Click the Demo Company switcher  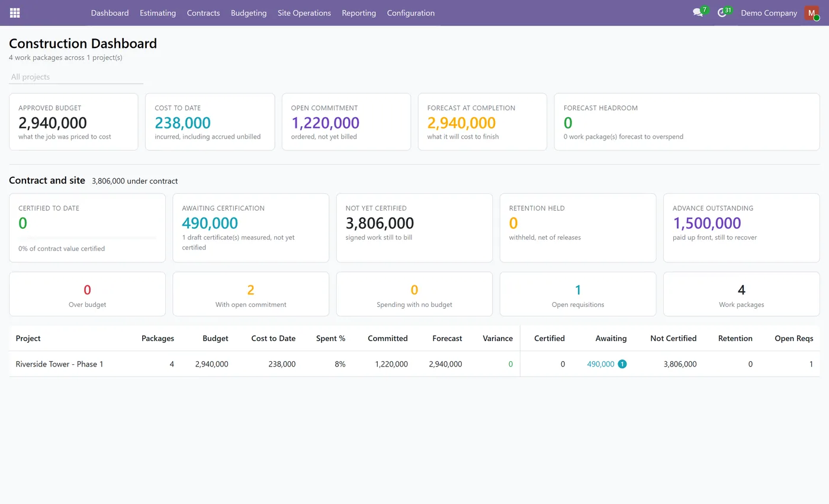pos(769,12)
